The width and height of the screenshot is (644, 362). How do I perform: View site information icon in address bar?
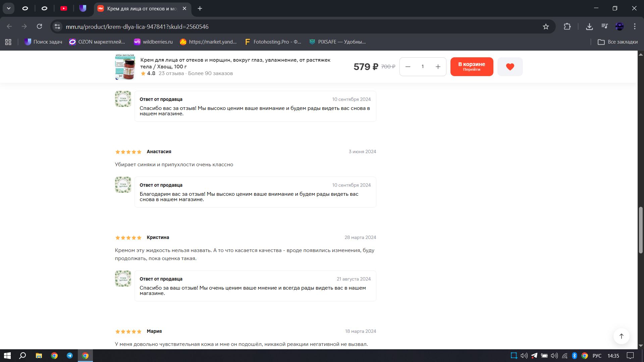(57, 26)
